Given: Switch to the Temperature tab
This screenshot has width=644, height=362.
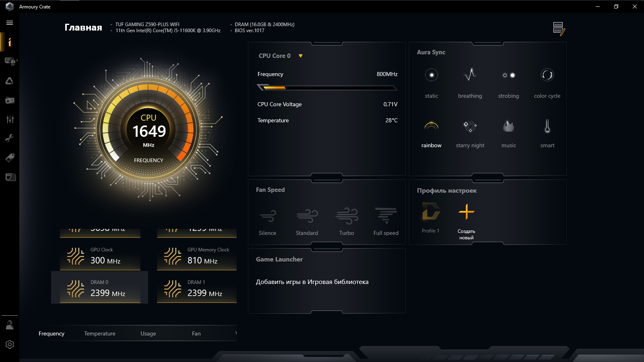Looking at the screenshot, I should 99,333.
